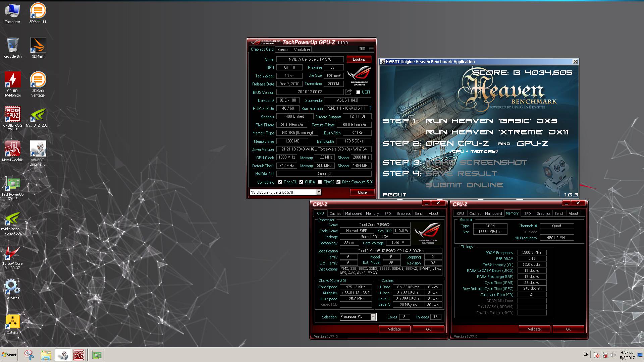The width and height of the screenshot is (644, 362).
Task: Click the GPU name field NVIDIA GeForce GTX 570
Action: (310, 59)
